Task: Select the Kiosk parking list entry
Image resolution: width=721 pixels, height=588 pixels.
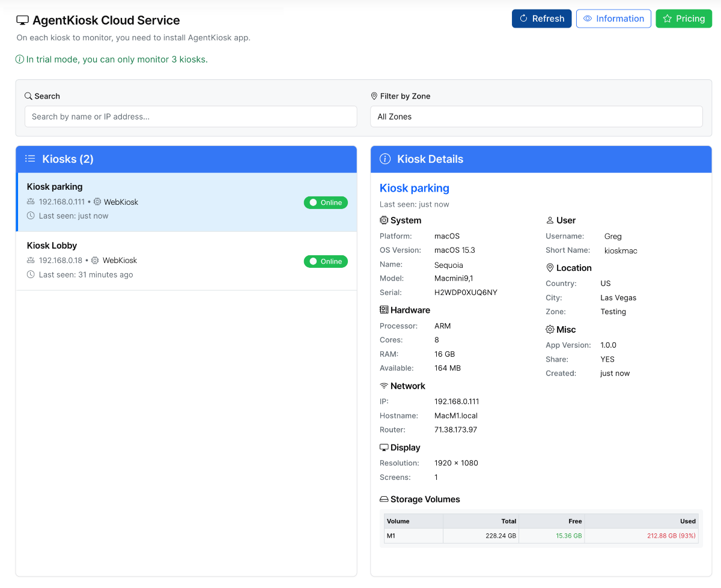Action: click(x=186, y=202)
